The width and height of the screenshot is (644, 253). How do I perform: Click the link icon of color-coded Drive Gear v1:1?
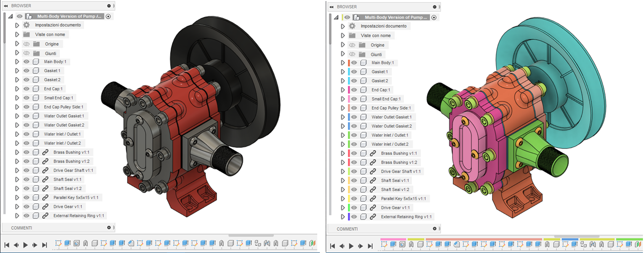click(x=373, y=208)
